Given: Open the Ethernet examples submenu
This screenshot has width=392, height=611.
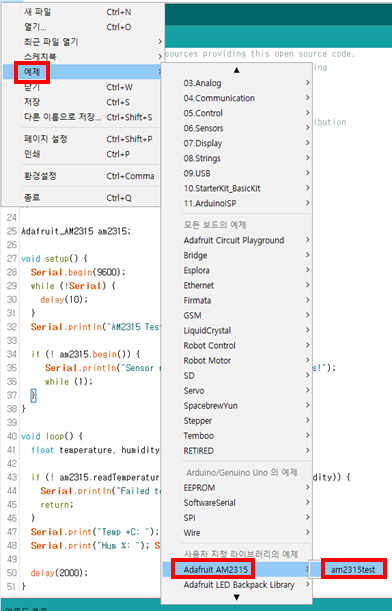Looking at the screenshot, I should [237, 285].
